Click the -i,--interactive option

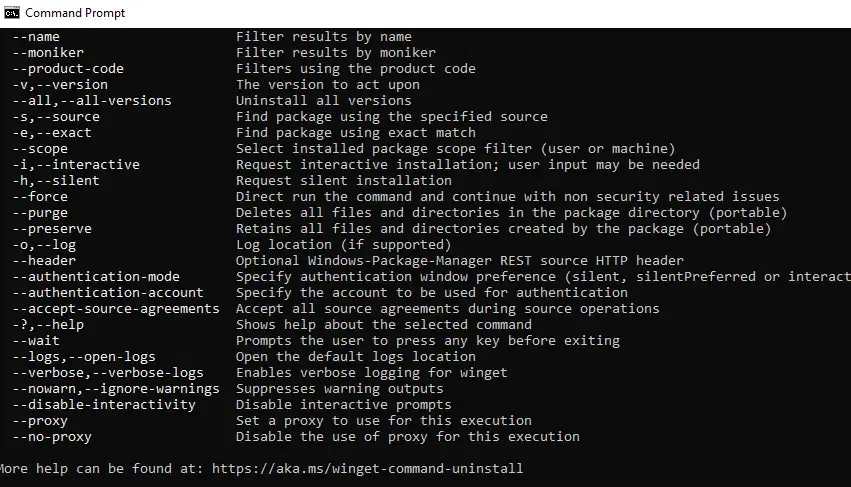point(76,165)
